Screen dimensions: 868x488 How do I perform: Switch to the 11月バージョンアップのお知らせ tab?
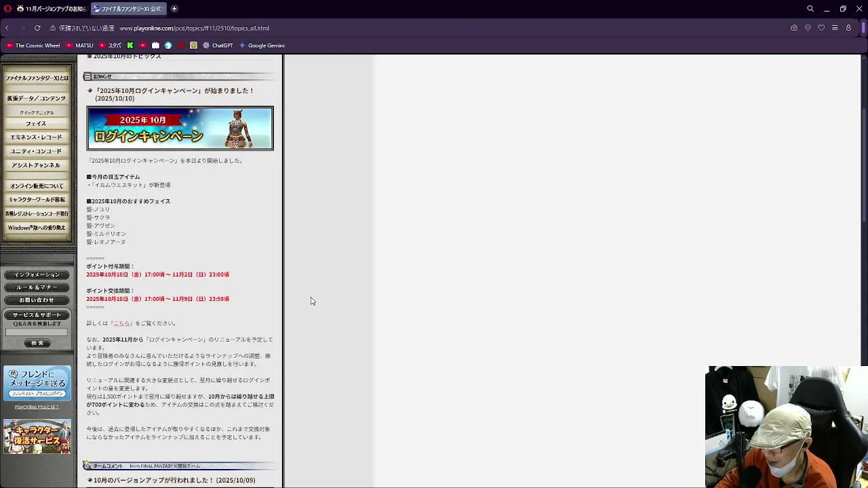52,9
